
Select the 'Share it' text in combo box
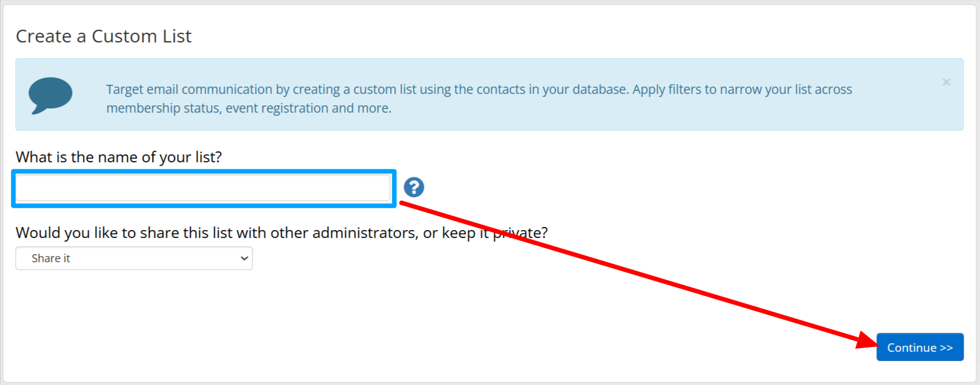(x=51, y=258)
